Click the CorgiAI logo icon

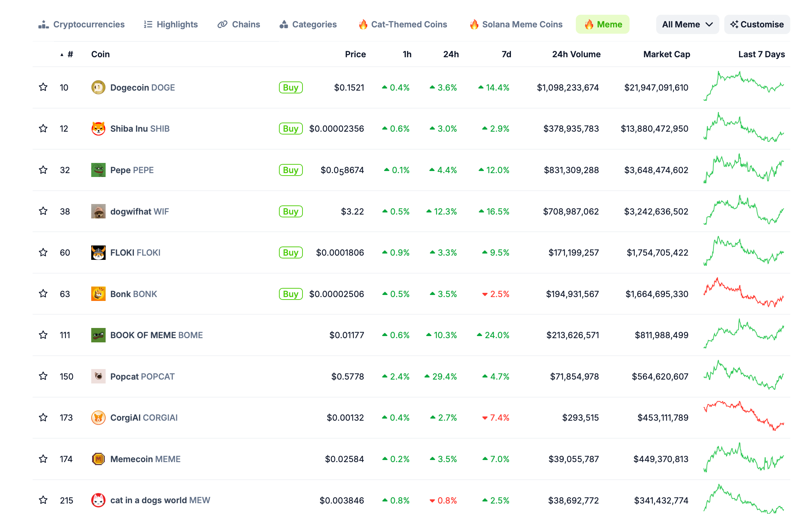point(98,418)
